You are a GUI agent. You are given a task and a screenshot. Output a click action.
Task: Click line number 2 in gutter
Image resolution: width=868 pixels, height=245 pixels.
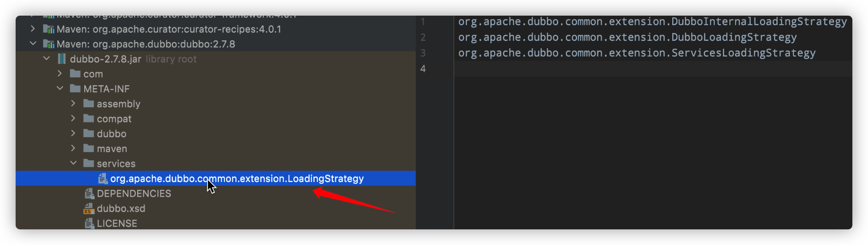click(x=423, y=37)
